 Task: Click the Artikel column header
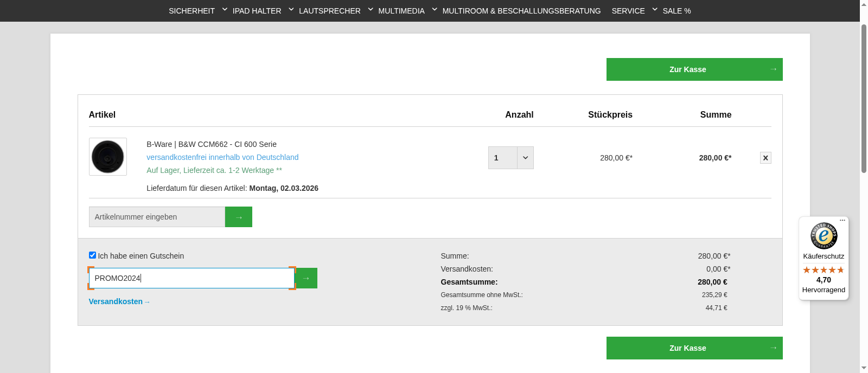[x=102, y=114]
